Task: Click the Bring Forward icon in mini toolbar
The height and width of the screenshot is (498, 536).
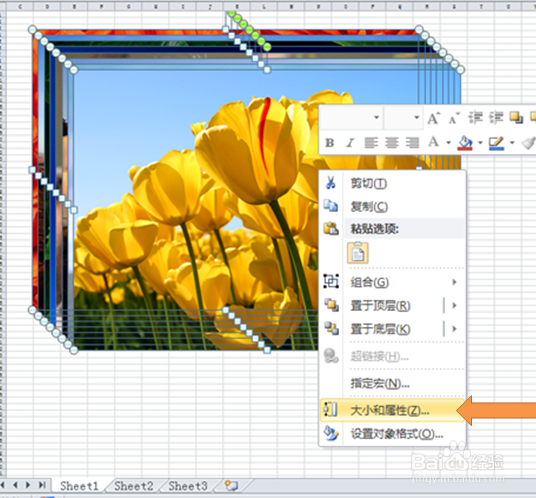Action: tap(516, 118)
